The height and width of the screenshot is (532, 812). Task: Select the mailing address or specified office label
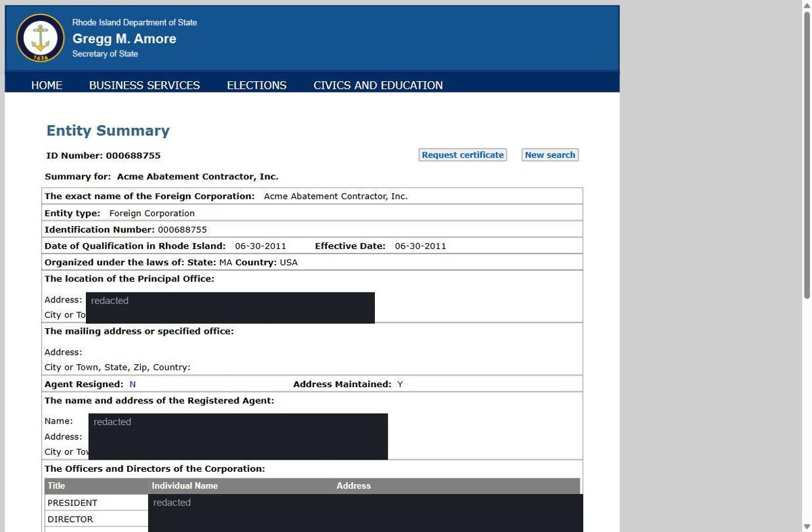coord(139,331)
